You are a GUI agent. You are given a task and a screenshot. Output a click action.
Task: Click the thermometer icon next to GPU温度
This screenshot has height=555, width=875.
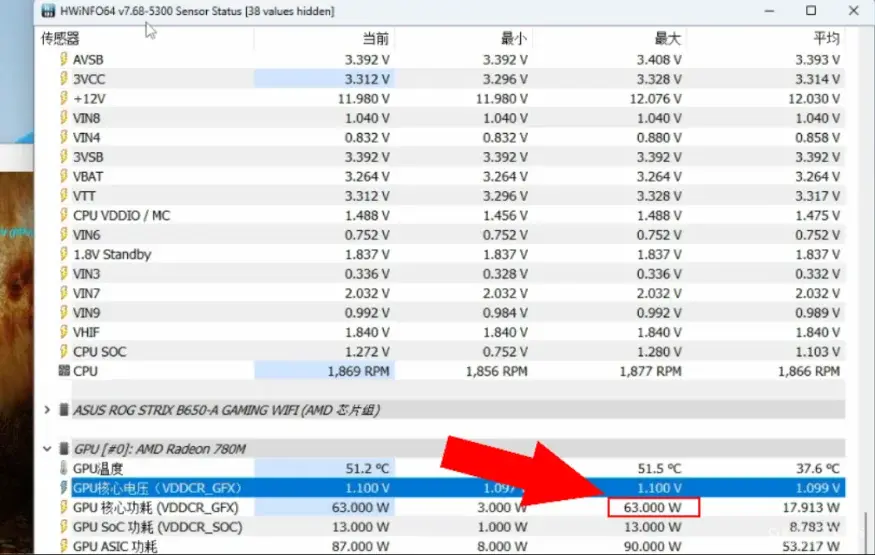64,468
